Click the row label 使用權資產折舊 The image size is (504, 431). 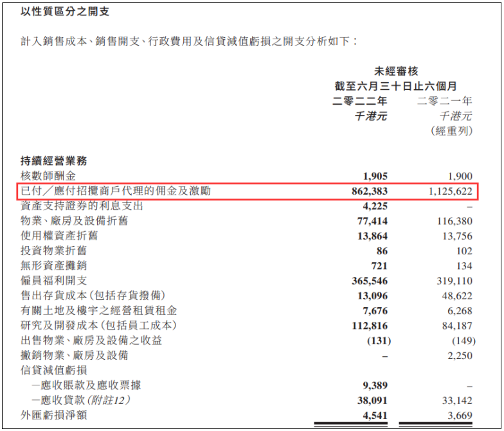coord(59,235)
